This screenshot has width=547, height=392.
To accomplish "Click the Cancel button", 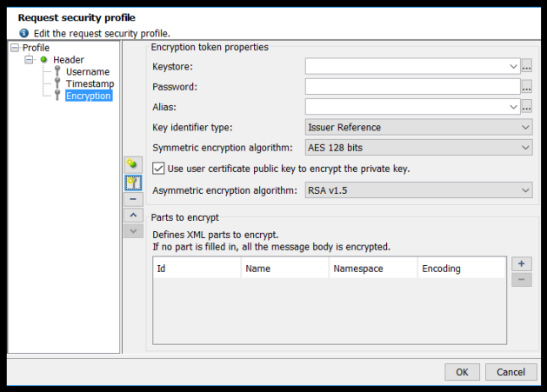I will pos(510,371).
